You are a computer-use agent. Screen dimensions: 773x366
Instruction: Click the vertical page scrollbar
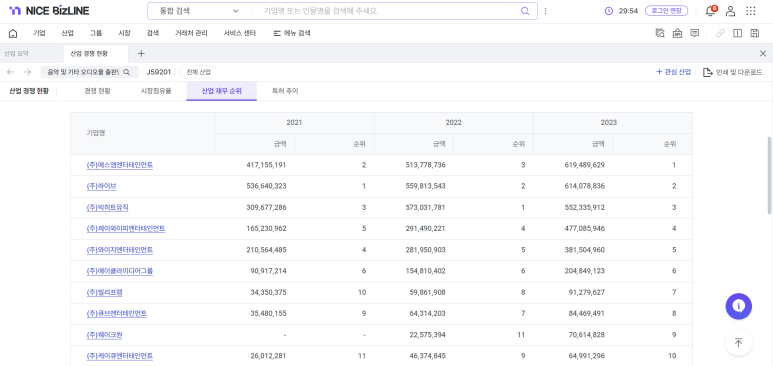770,176
